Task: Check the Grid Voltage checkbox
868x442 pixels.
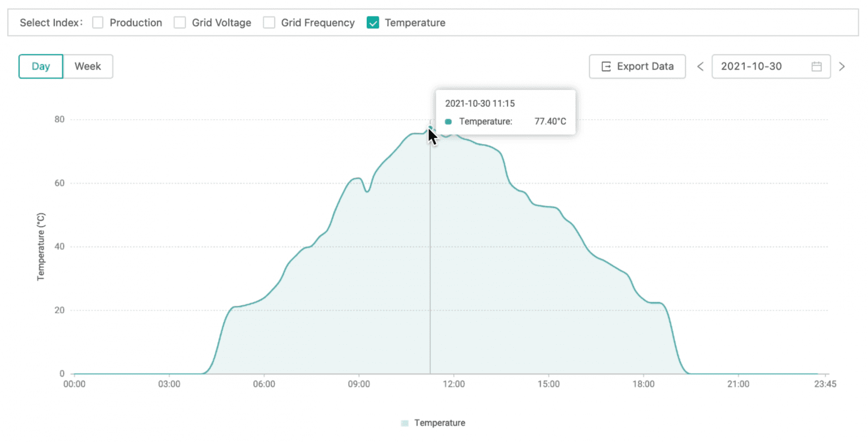Action: point(180,23)
